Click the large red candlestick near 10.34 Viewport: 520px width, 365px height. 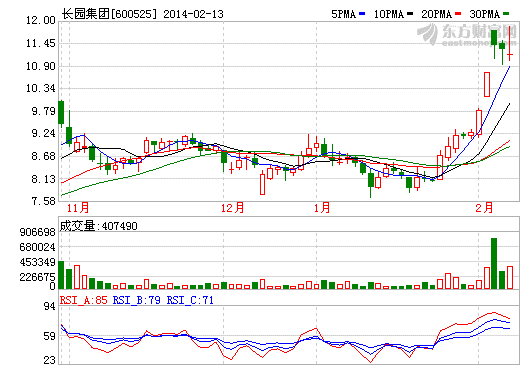tap(487, 85)
